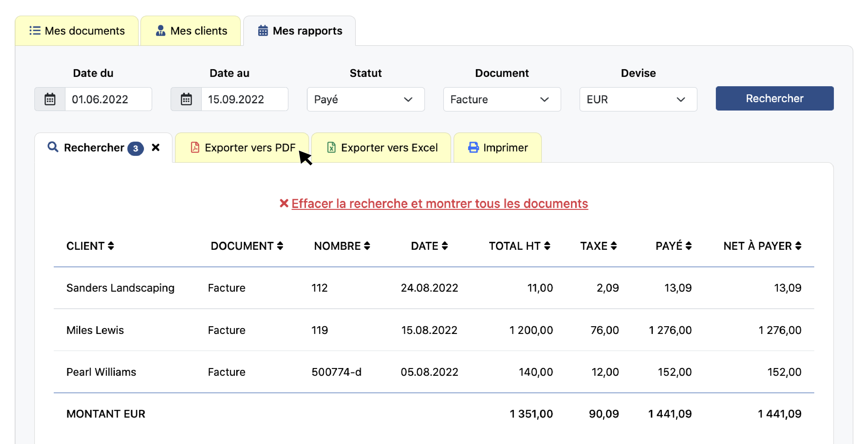The height and width of the screenshot is (444, 868).
Task: Switch to the Mes clients tab
Action: [x=191, y=31]
